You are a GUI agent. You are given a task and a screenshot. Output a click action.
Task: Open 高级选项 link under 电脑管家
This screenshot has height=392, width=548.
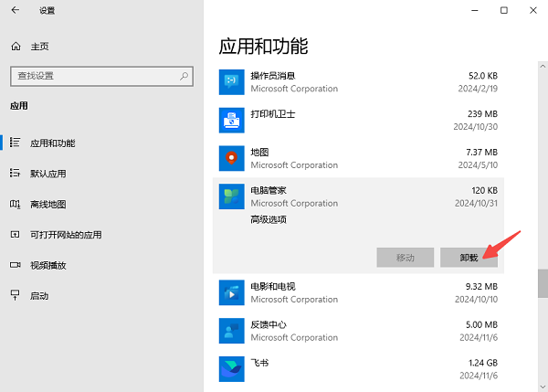click(269, 220)
